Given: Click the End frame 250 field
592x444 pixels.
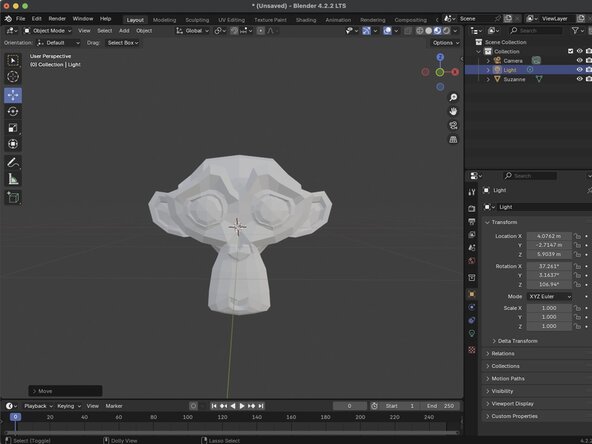Looking at the screenshot, I should (x=440, y=406).
